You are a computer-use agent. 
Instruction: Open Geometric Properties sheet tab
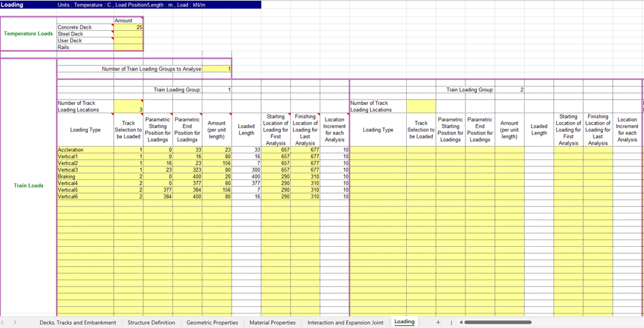[x=212, y=323]
